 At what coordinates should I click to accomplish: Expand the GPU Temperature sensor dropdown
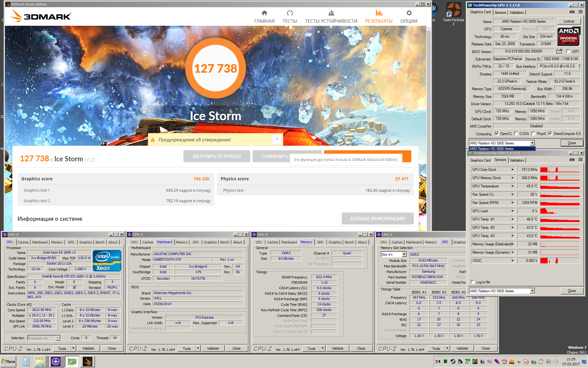tap(512, 186)
